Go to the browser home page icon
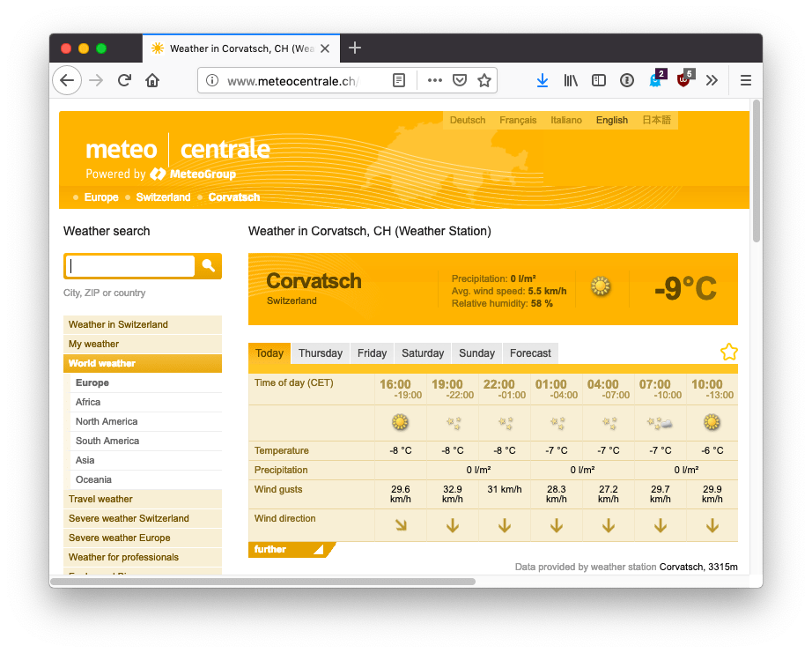The image size is (812, 653). 152,80
